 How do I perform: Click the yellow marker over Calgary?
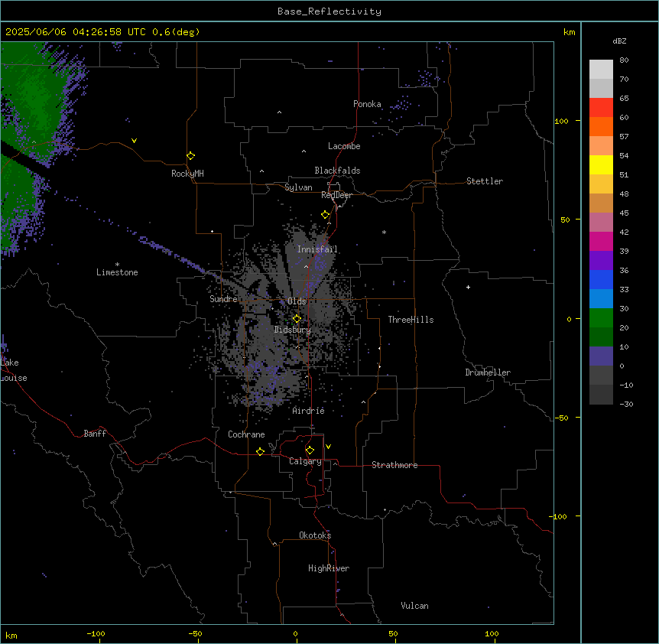pyautogui.click(x=310, y=450)
